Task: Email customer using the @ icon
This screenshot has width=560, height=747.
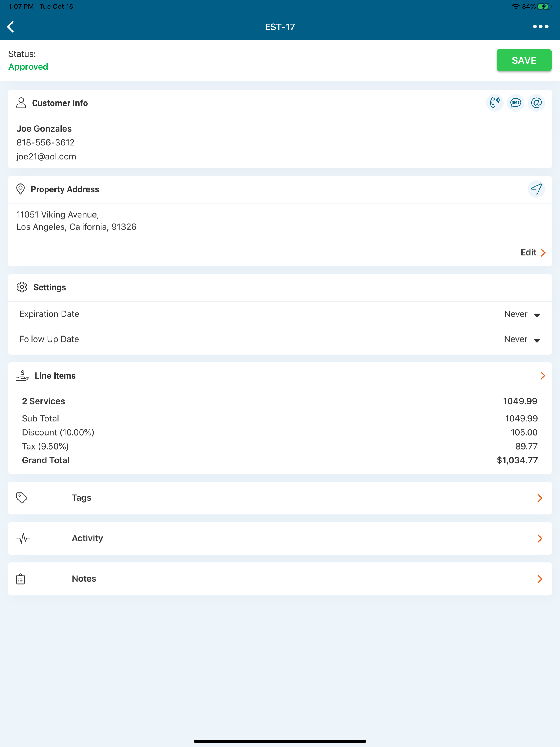Action: pos(536,103)
